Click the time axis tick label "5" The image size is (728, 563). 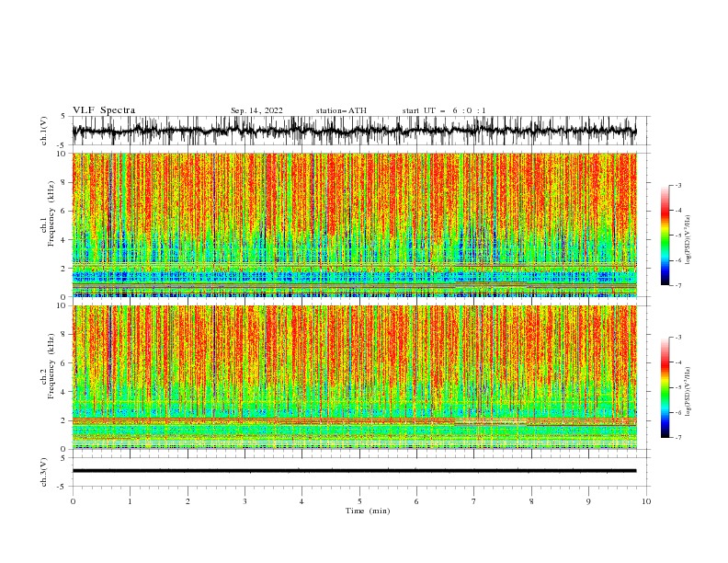click(359, 501)
